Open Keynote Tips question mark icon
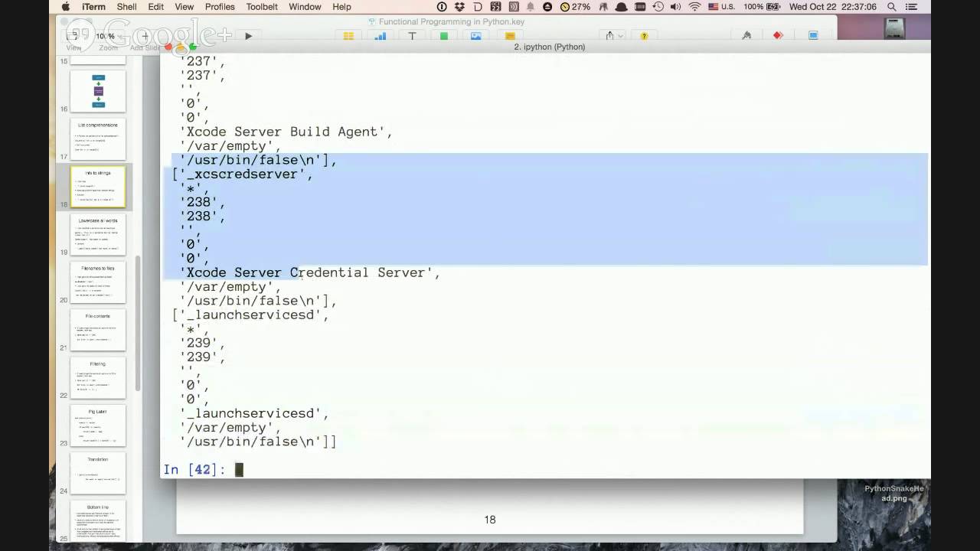This screenshot has height=551, width=980. coord(644,36)
